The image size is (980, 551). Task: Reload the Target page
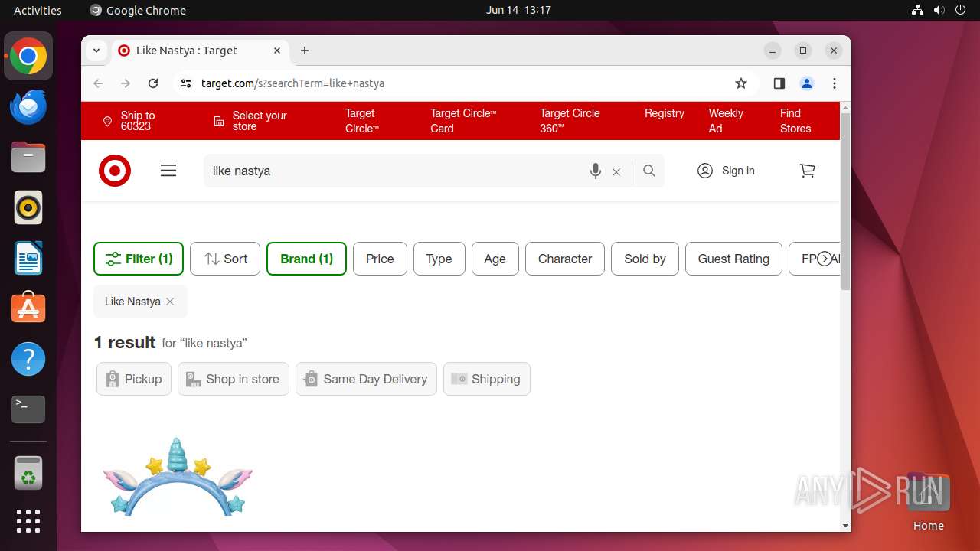pos(153,83)
